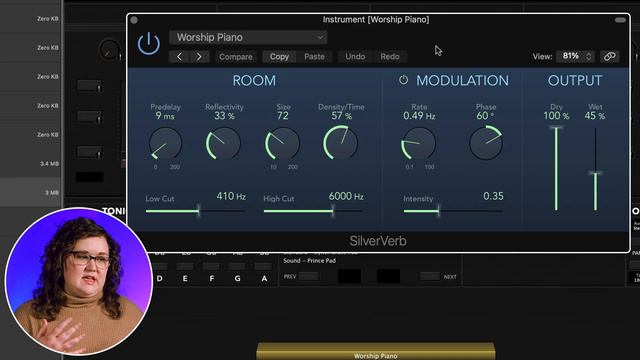Go to previous preset arrow
The image size is (640, 360).
(179, 57)
